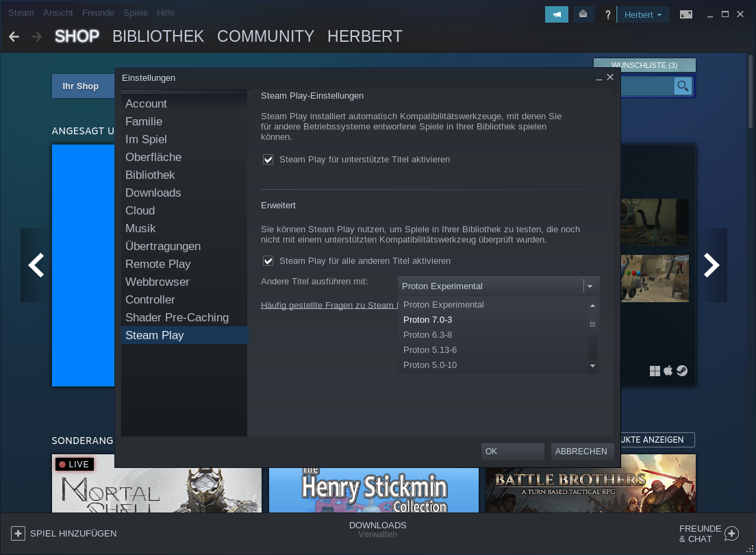Toggle Steam Play für unterstützte Titel aktivieren
This screenshot has height=555, width=756.
point(268,159)
